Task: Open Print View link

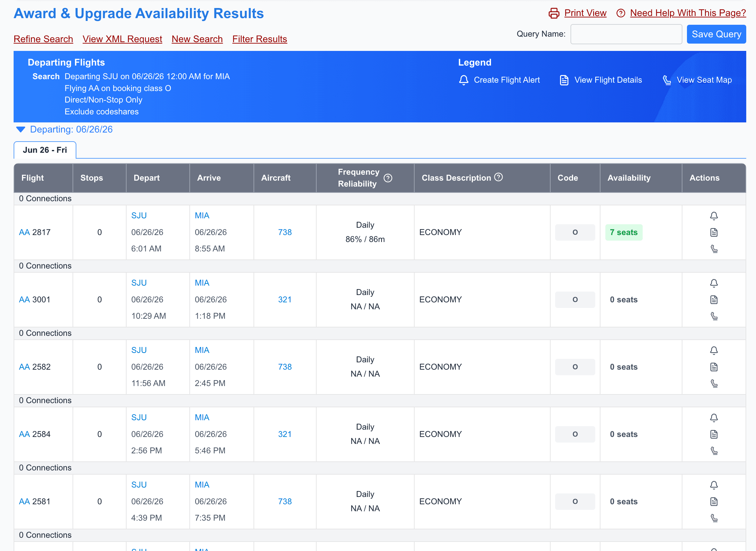Action: (x=585, y=13)
